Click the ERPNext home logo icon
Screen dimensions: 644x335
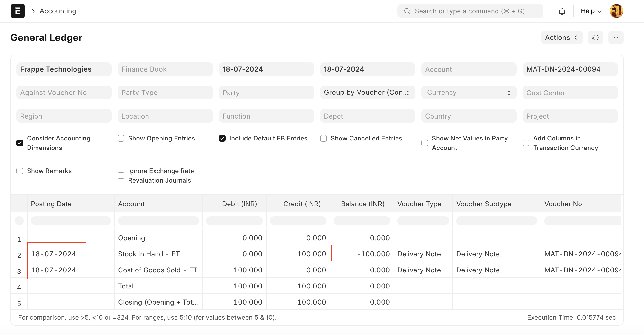click(x=18, y=11)
